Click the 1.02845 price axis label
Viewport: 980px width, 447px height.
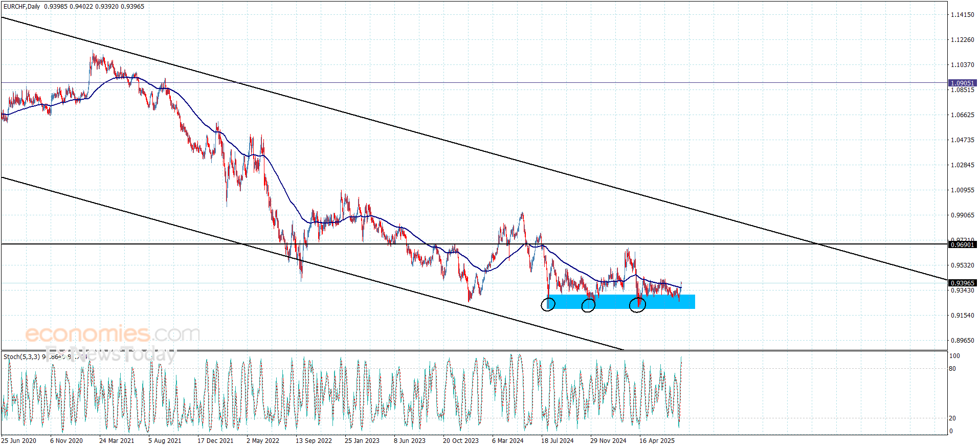click(962, 165)
